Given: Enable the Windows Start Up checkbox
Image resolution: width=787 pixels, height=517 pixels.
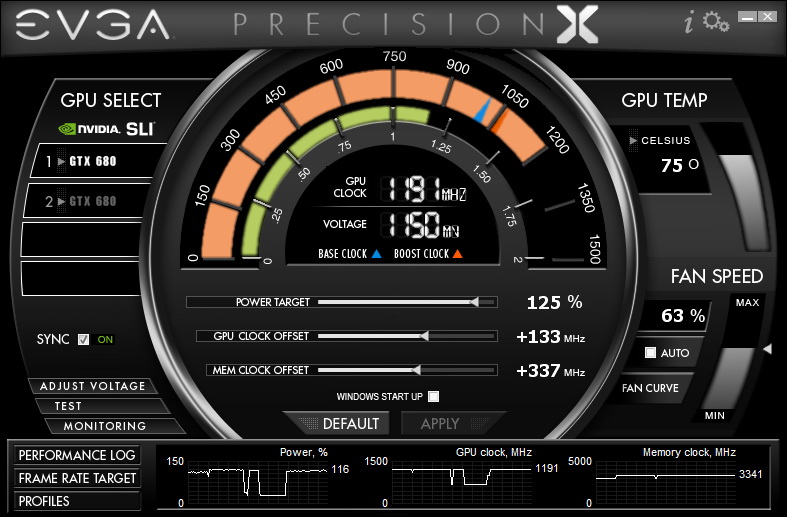Looking at the screenshot, I should 433,396.
